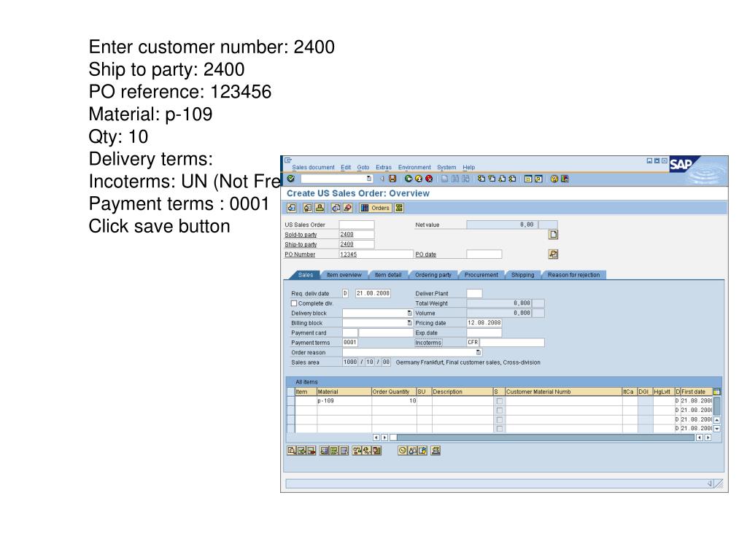The image size is (747, 560).
Task: Click the table vertical scrollbar thumb
Action: [x=717, y=405]
